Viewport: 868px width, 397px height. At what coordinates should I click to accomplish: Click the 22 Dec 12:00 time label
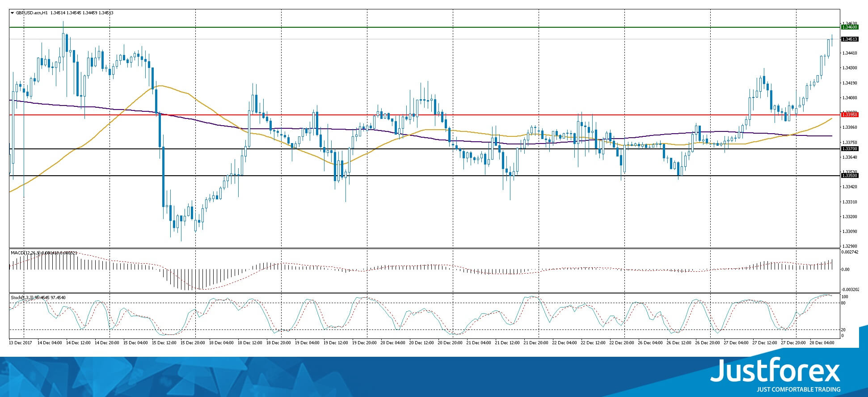[x=593, y=343]
